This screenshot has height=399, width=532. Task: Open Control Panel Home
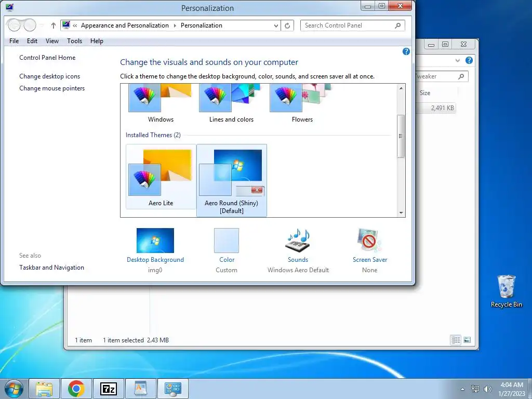tap(47, 58)
